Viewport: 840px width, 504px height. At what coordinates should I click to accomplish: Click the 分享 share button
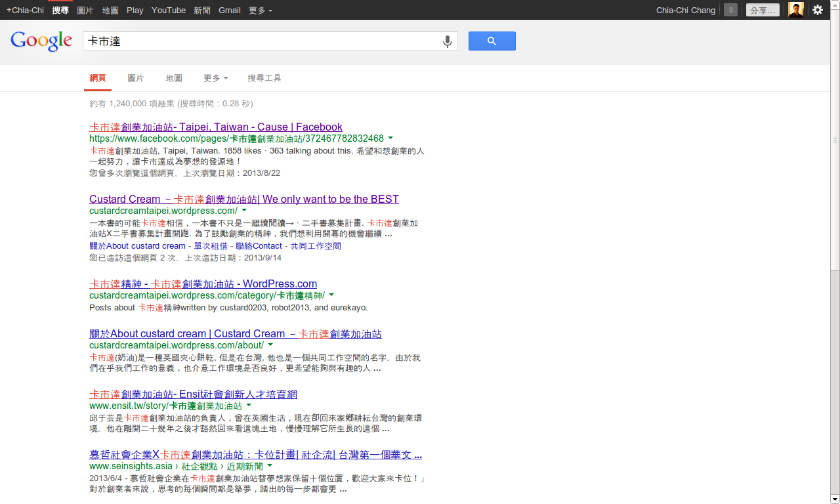(763, 10)
